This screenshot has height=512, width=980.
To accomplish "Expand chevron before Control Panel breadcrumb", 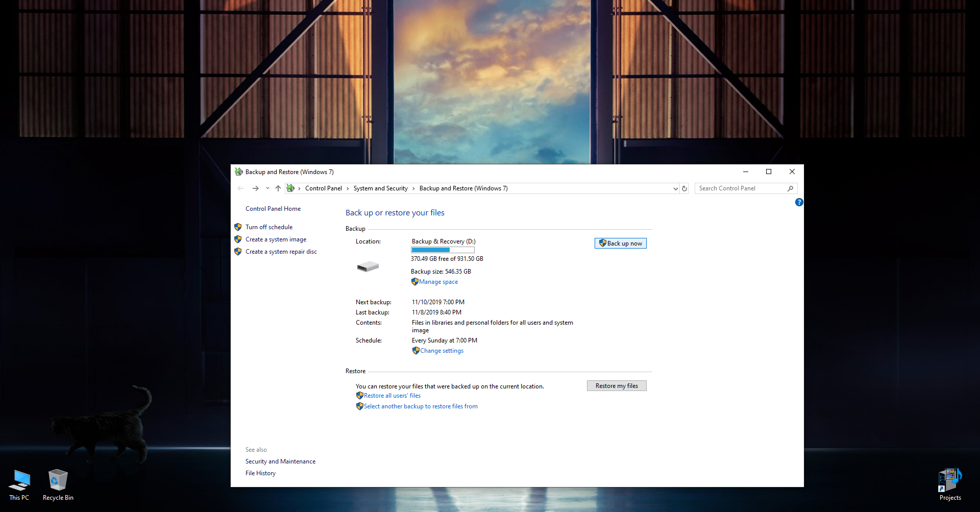I will click(299, 188).
